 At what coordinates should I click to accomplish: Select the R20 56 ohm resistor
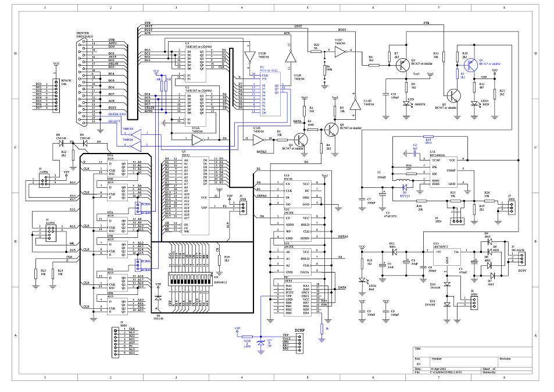(x=316, y=51)
